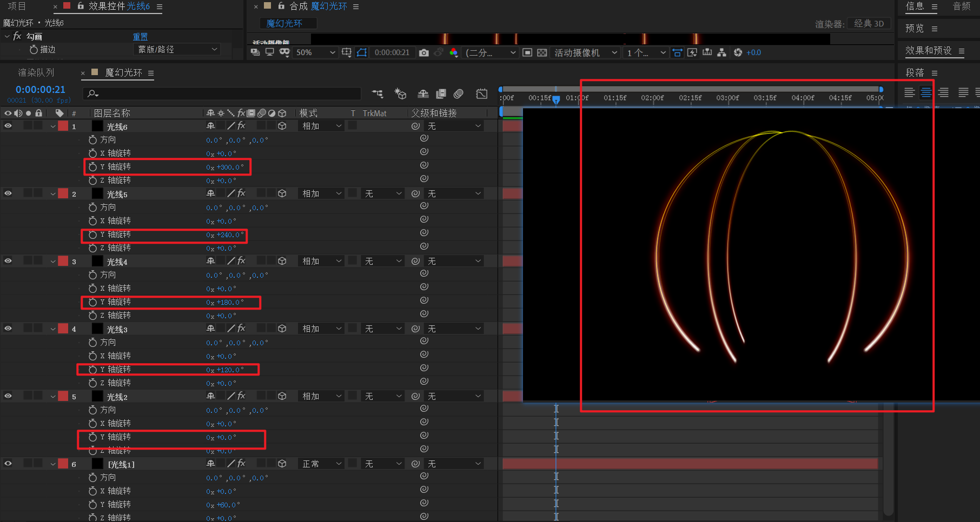Enable frame blending timeline icon

441,94
